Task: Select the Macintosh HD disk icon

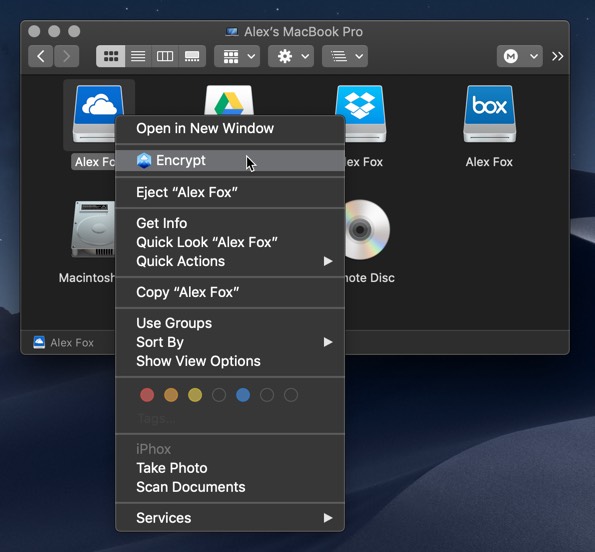Action: point(93,229)
